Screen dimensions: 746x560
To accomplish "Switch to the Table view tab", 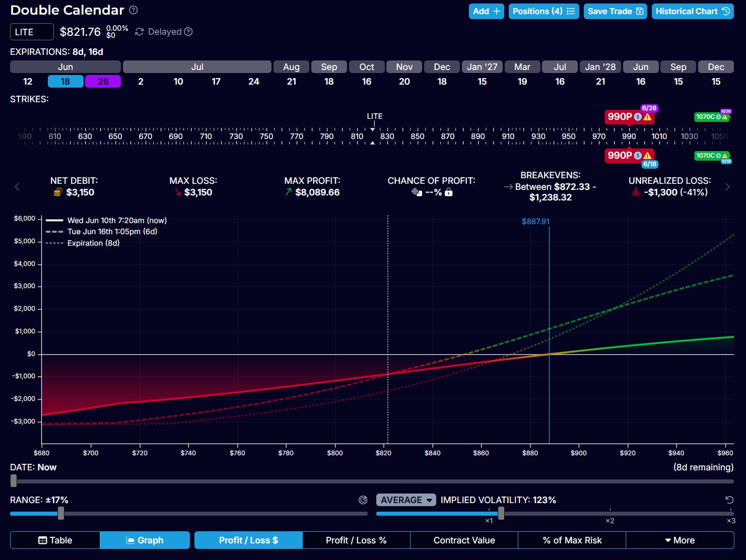I will (x=55, y=540).
